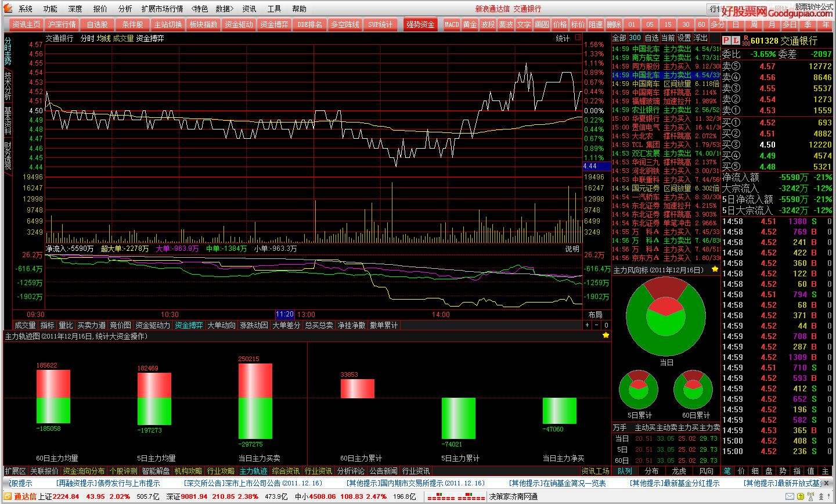Click the red-green signal bars indicator in status bar
The image size is (836, 504).
(456, 496)
